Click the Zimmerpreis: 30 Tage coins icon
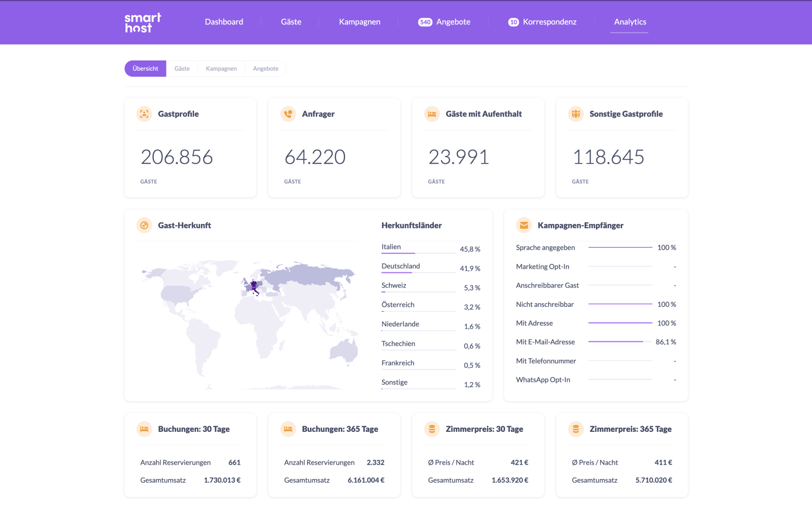The image size is (812, 508). pyautogui.click(x=432, y=429)
